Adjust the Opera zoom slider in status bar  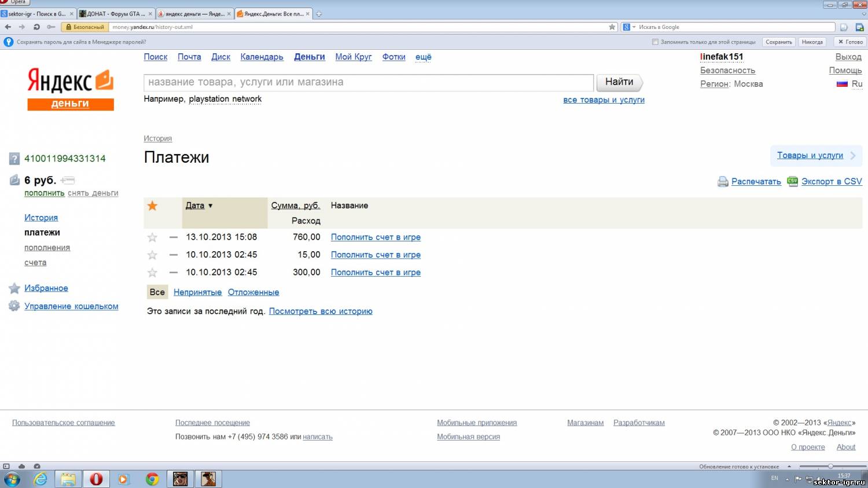click(830, 466)
